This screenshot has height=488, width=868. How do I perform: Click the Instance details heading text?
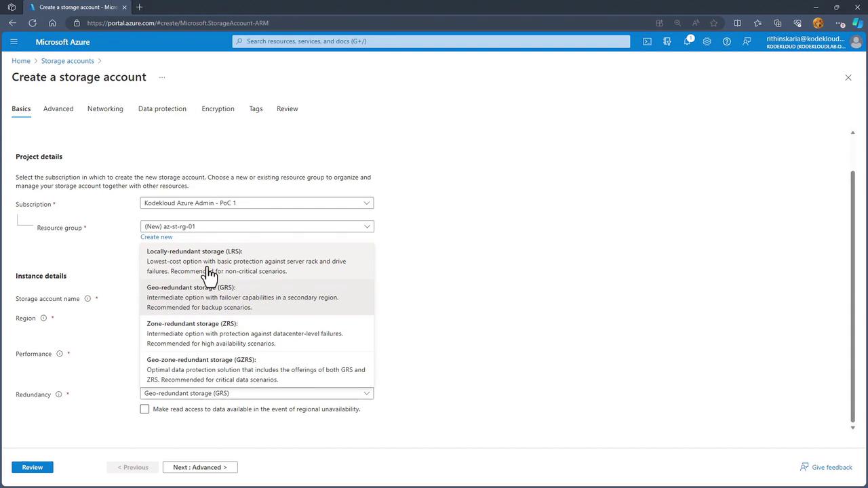41,276
